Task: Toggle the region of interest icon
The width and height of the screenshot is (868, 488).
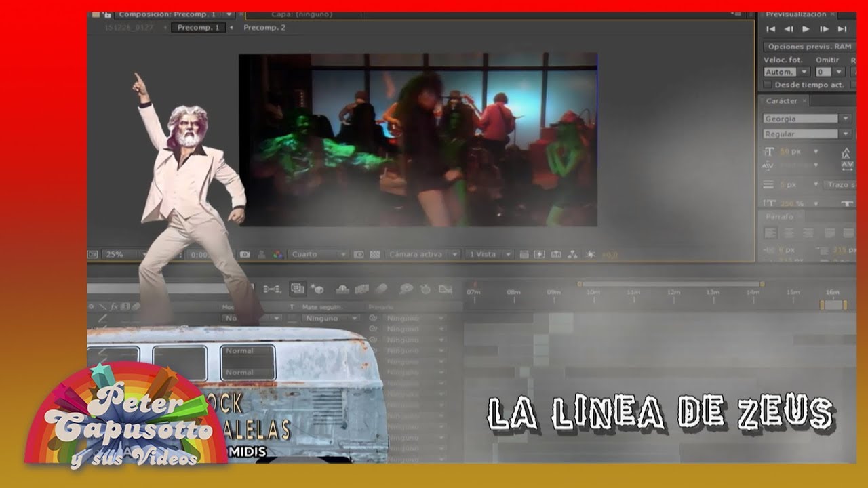Action: (x=359, y=255)
